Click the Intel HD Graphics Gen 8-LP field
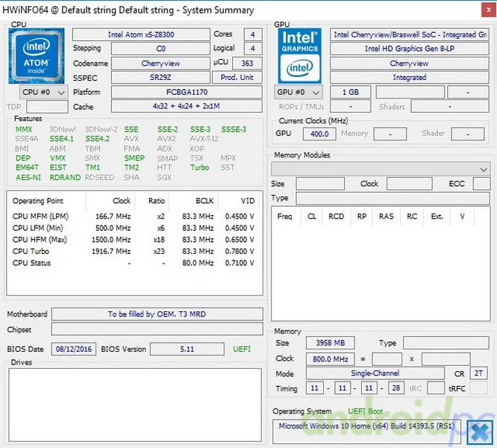The image size is (497, 448). point(409,49)
